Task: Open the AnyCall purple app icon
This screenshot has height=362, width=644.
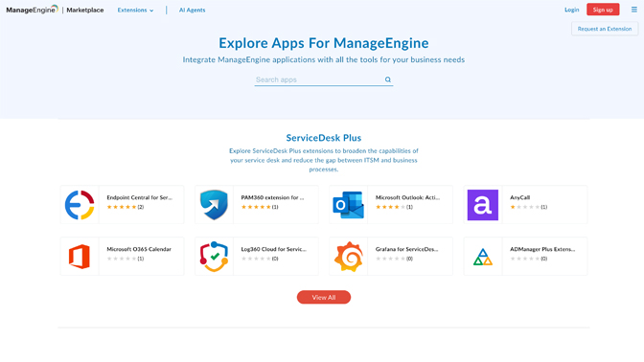Action: (x=483, y=205)
